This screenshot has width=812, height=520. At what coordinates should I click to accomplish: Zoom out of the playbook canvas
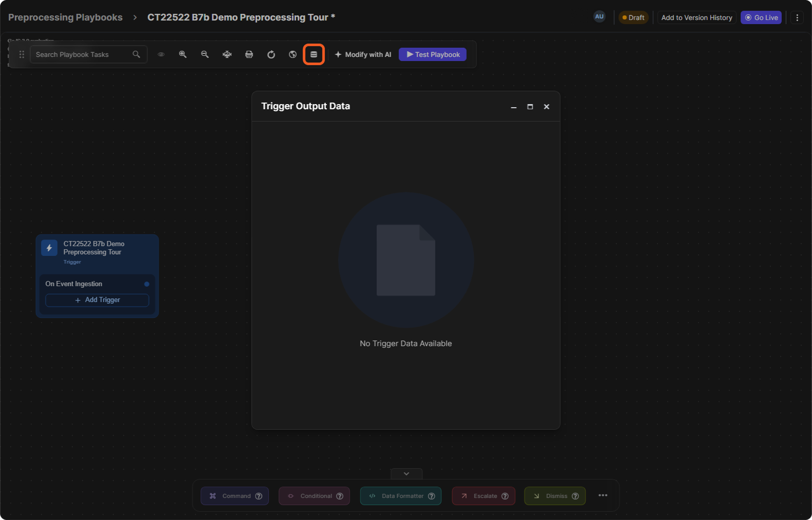click(205, 54)
